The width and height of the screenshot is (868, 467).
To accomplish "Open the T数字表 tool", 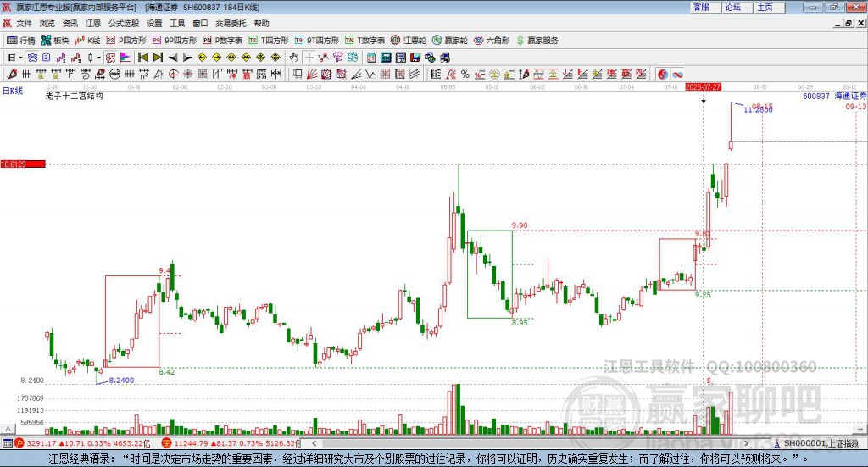I will (364, 41).
